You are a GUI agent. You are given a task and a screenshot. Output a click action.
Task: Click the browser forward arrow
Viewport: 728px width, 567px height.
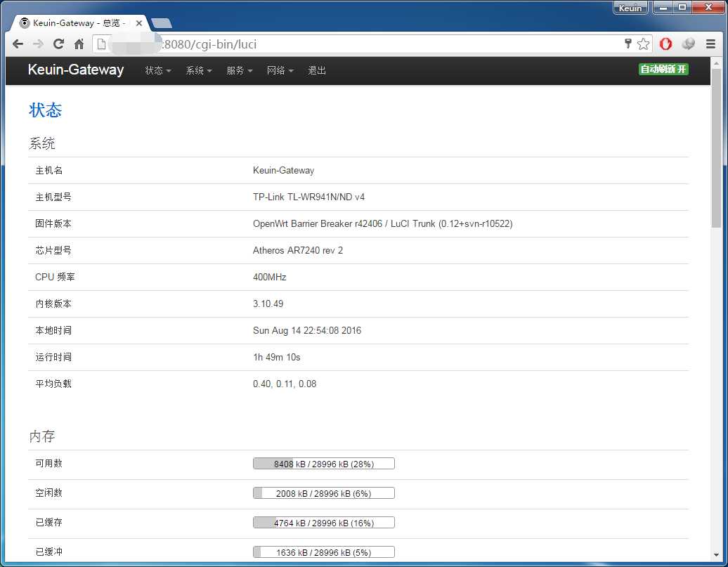(x=38, y=44)
